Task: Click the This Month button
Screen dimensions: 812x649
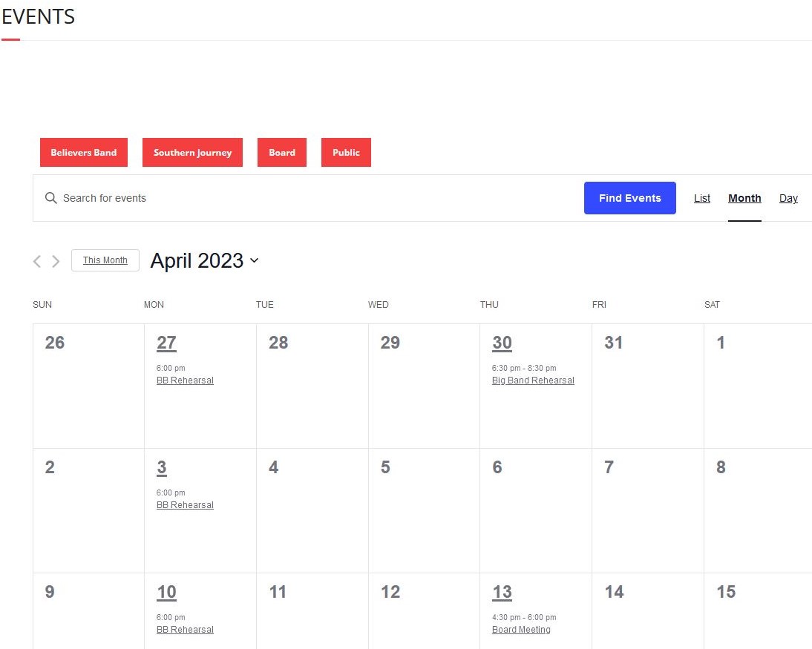Action: 105,260
